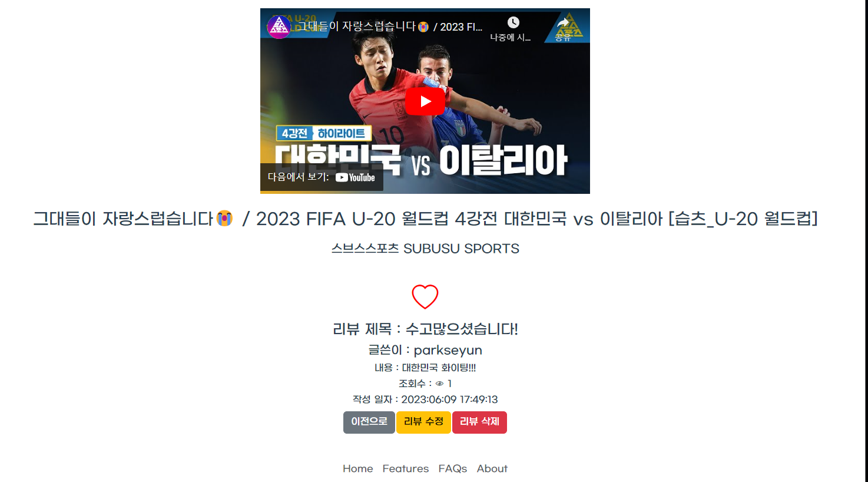The width and height of the screenshot is (868, 482).
Task: Click the Watch Later clock icon
Action: (513, 22)
